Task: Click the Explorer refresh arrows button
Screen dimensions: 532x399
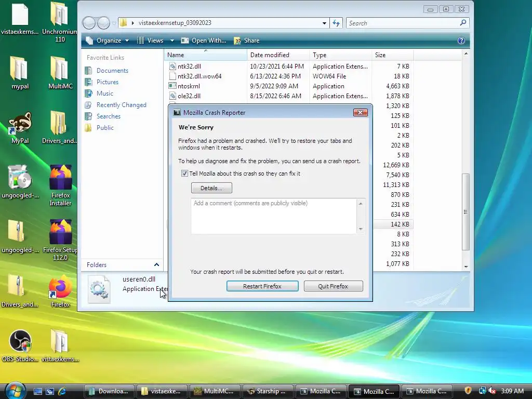Action: pyautogui.click(x=336, y=23)
